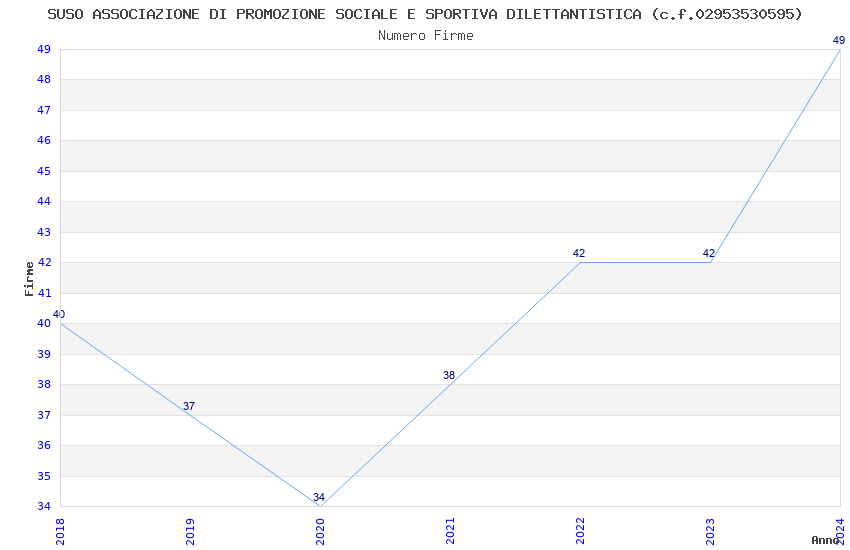Screen dimensions: 850x550
Task: Select the 2022 data point labeled 42
Action: coord(581,262)
